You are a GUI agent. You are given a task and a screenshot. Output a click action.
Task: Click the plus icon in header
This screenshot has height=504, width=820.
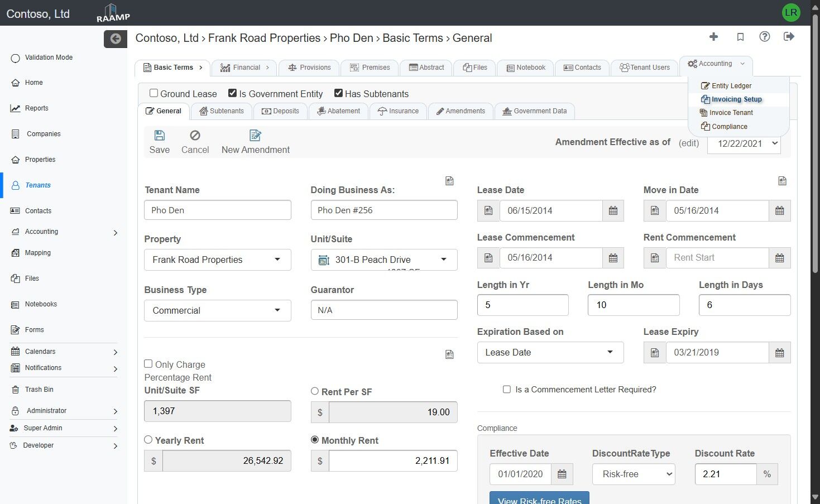click(713, 37)
